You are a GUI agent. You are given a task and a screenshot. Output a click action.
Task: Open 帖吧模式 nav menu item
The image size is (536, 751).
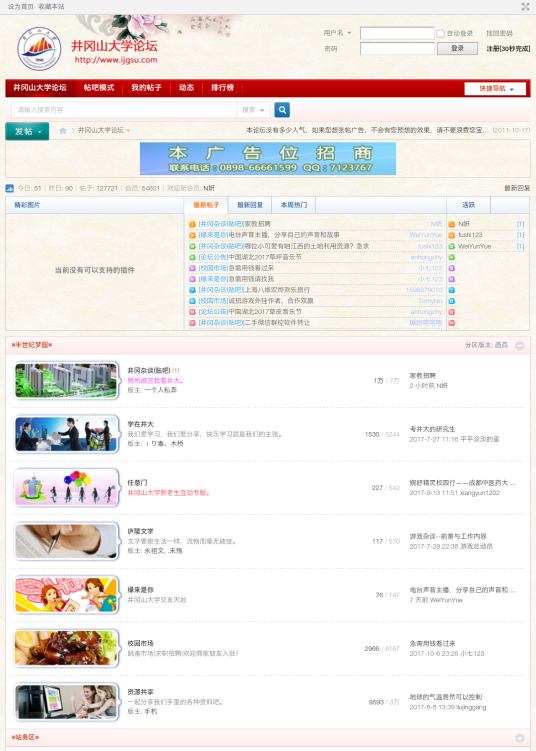coord(99,88)
